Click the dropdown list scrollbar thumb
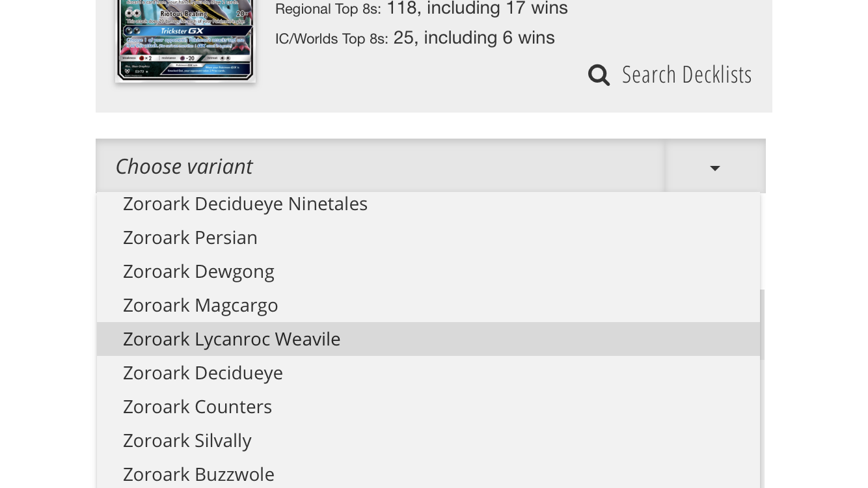 [762, 324]
